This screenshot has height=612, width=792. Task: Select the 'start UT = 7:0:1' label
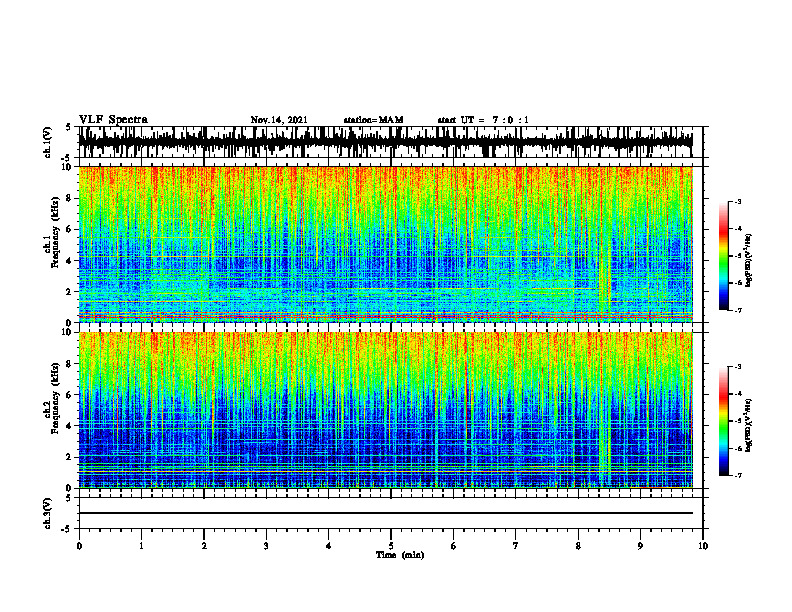pyautogui.click(x=483, y=120)
